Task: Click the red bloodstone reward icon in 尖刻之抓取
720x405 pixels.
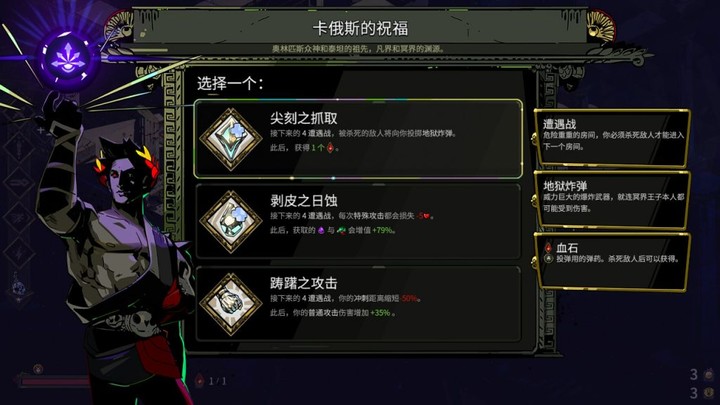Action: coord(330,148)
